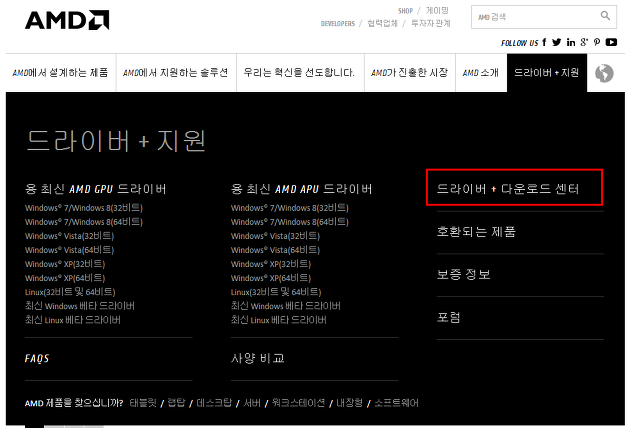
Task: Click the 용 최신 AMD GPU 드라이버 heading
Action: click(x=96, y=189)
